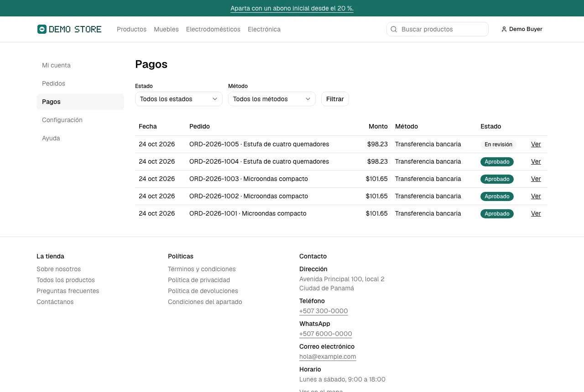This screenshot has height=392, width=584.
Task: Open Términos y condiciones link
Action: click(202, 269)
